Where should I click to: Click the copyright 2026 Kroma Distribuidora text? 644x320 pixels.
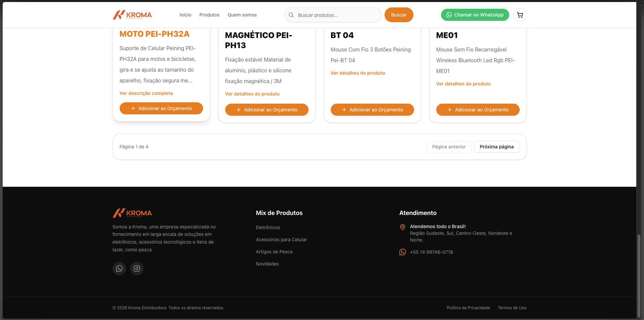(168, 308)
